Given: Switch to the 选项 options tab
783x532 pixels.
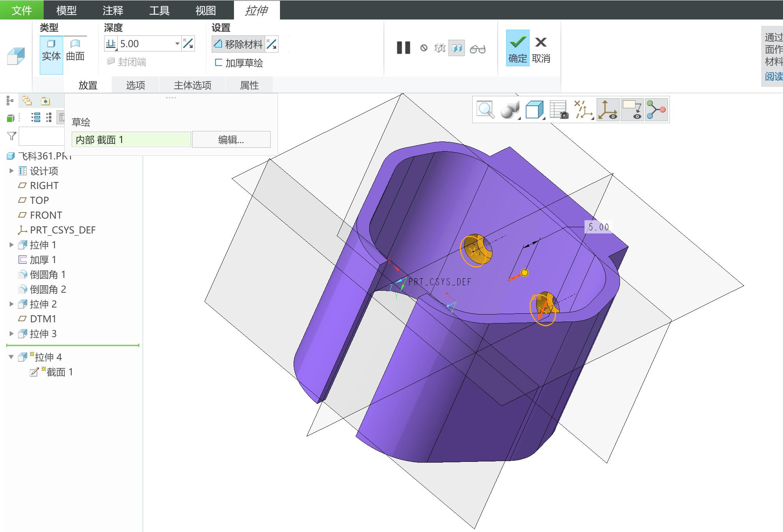Looking at the screenshot, I should (x=135, y=85).
